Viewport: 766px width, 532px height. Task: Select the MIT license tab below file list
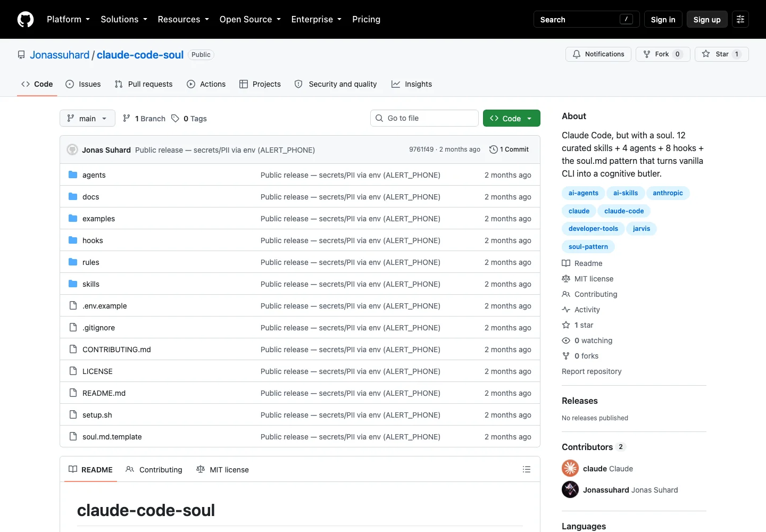[222, 469]
